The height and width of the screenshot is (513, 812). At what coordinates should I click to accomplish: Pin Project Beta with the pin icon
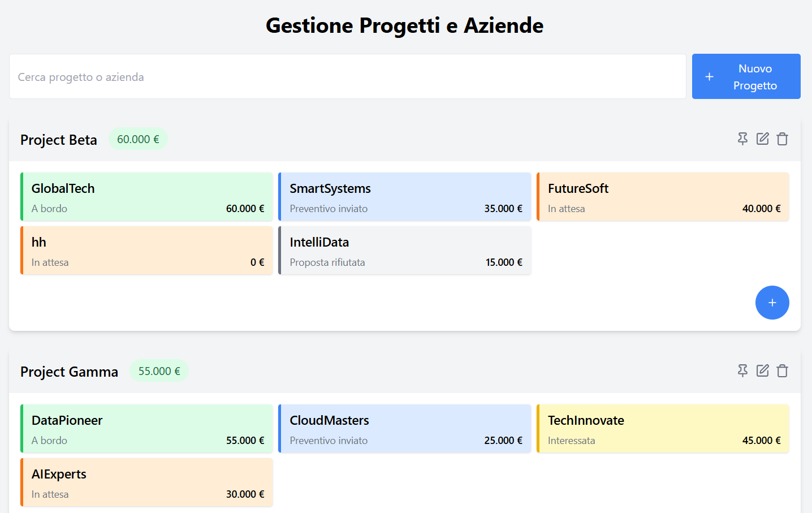tap(742, 139)
